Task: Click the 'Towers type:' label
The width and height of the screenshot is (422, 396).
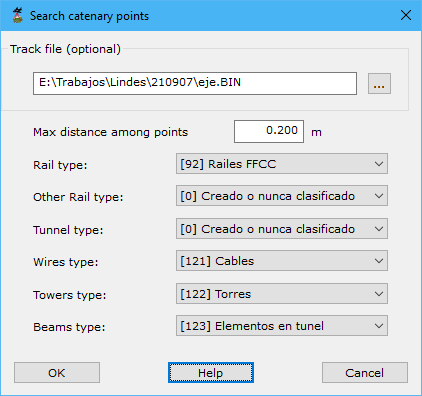Action: 70,295
